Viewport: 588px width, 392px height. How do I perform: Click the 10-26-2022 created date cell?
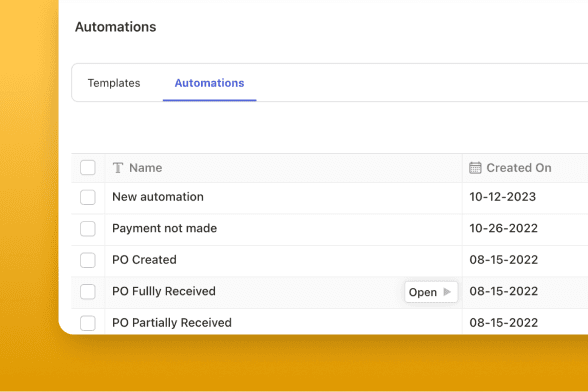tap(504, 228)
